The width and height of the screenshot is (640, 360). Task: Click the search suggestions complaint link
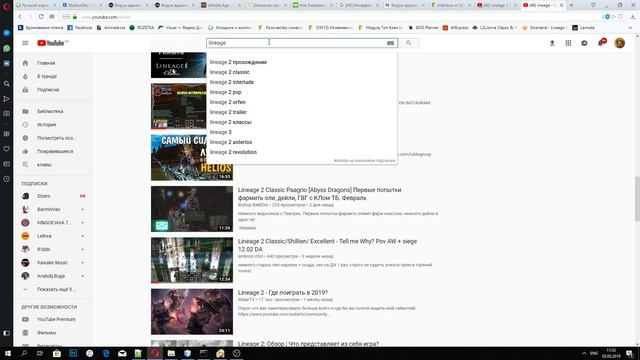(364, 161)
